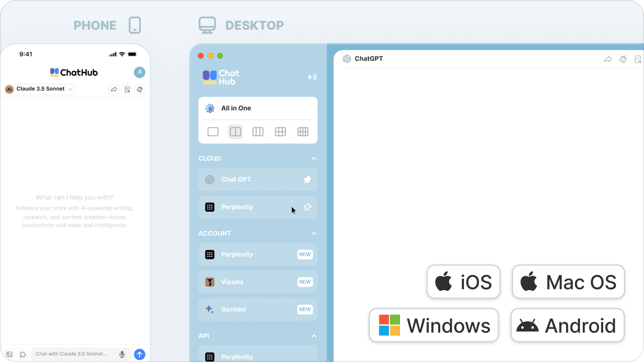
Task: Unpin Chat GPT from Cloud list
Action: point(307,179)
